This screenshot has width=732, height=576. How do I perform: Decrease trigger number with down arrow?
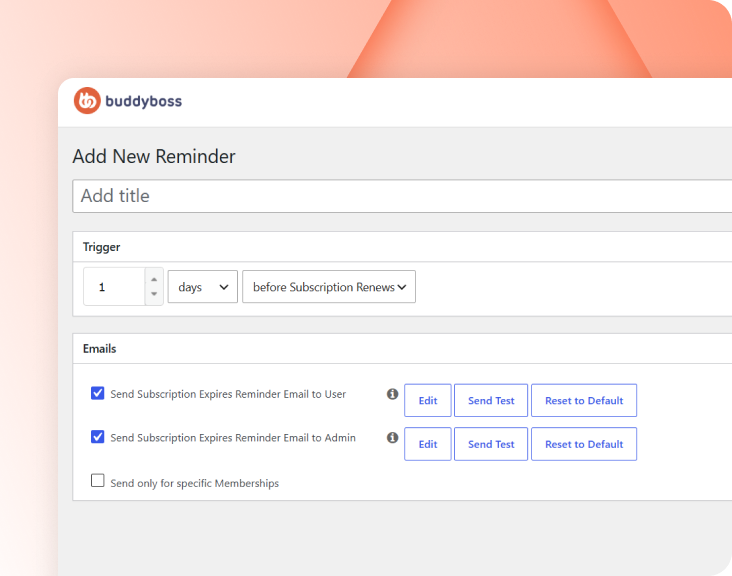coord(154,294)
